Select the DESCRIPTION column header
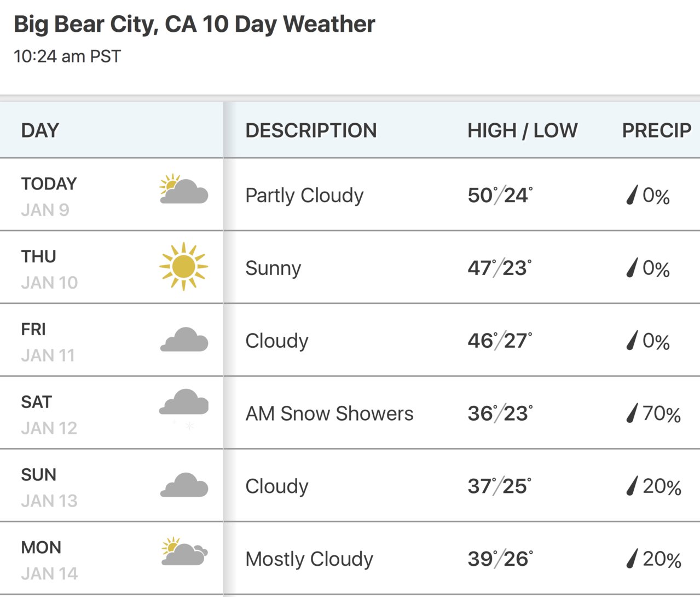700x597 pixels. (311, 130)
